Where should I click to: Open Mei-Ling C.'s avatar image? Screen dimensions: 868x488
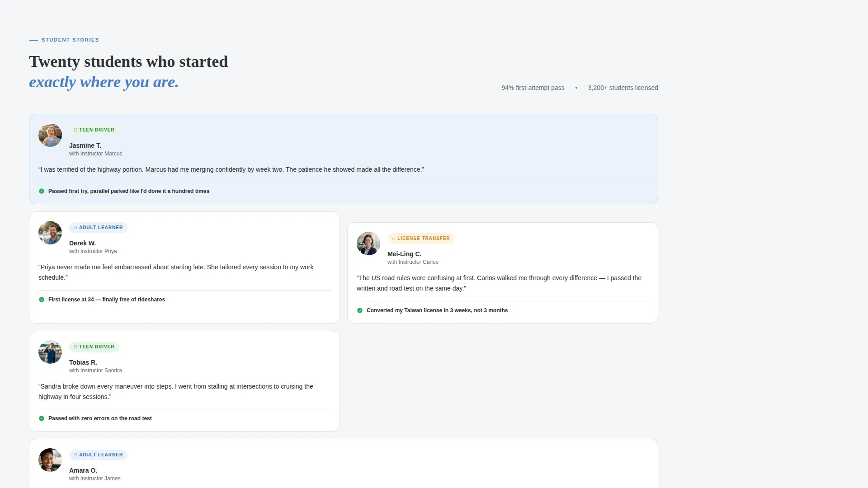[x=368, y=244]
